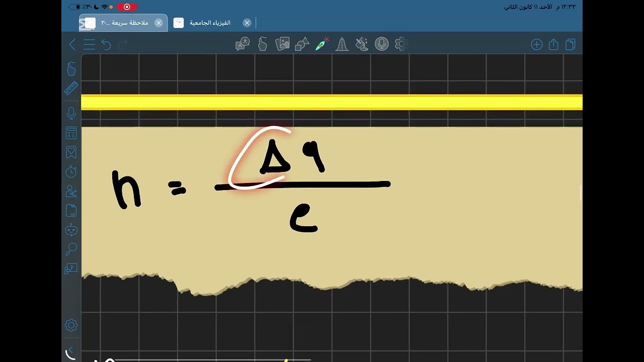Toggle the ruler in the sidebar

tap(71, 89)
